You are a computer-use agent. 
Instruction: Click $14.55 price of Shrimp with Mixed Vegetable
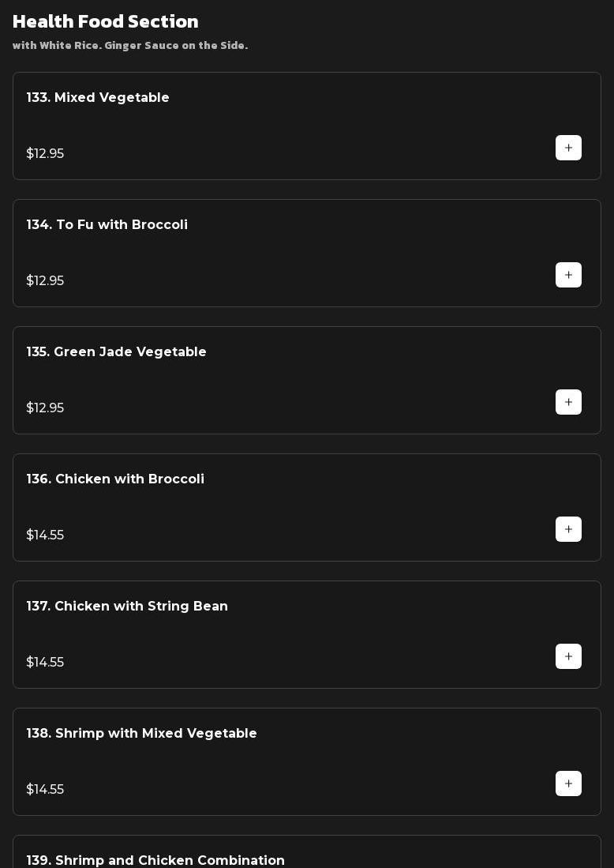point(45,789)
